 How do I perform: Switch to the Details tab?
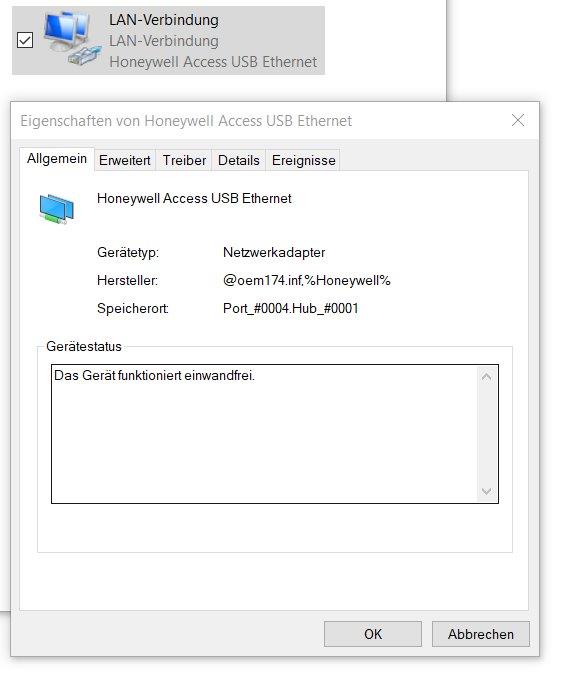(x=239, y=161)
